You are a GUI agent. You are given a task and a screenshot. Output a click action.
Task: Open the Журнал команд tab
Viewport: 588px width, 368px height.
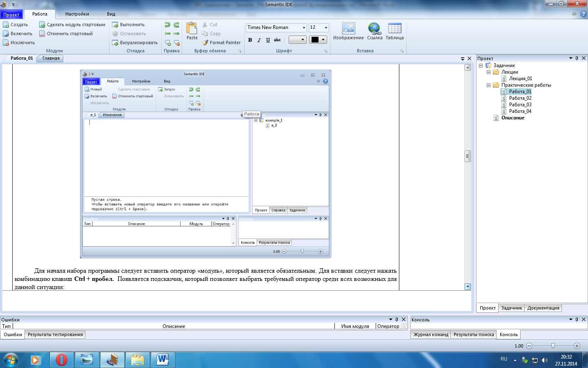[x=431, y=334]
